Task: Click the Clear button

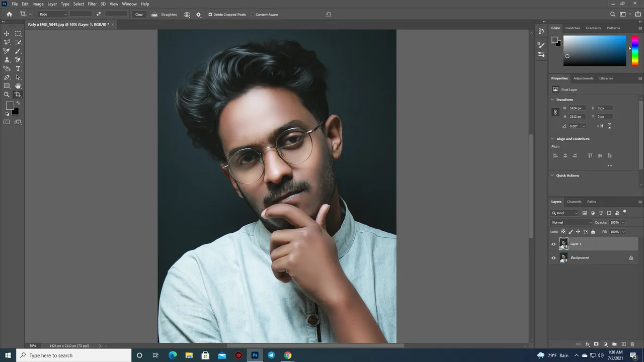Action: coord(139,15)
